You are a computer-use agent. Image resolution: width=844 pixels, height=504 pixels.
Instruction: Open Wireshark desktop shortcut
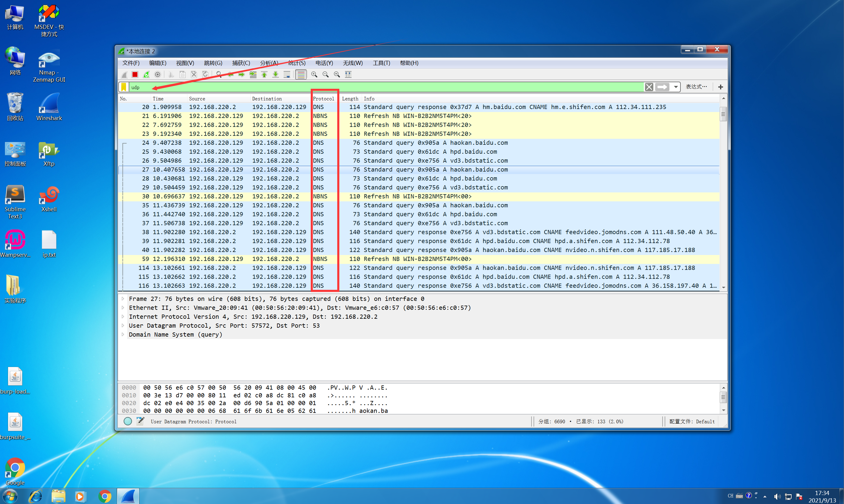(x=49, y=107)
